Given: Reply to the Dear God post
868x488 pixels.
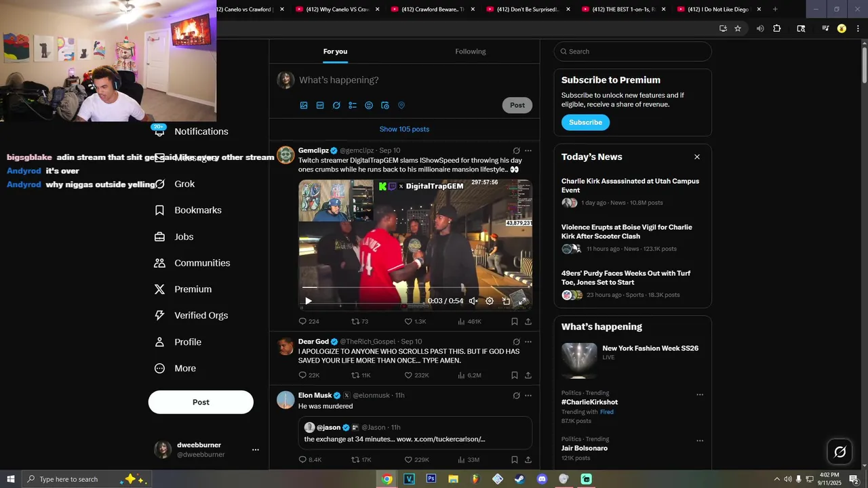Looking at the screenshot, I should (x=309, y=375).
